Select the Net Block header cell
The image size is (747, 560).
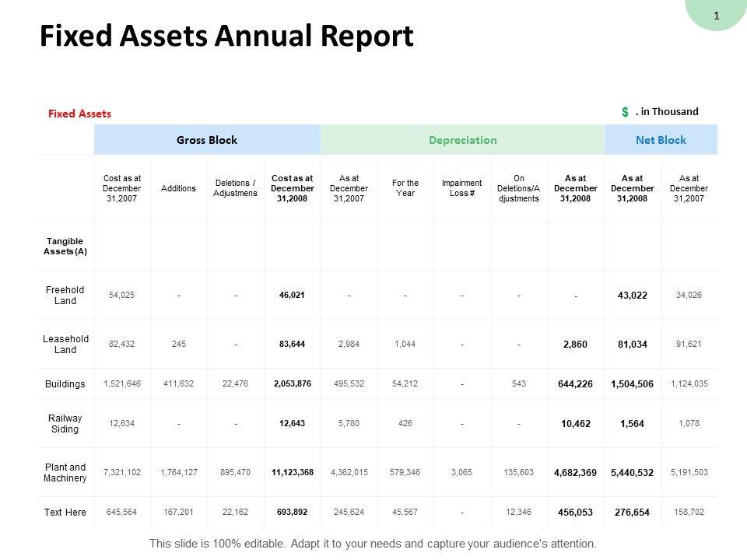(x=661, y=140)
